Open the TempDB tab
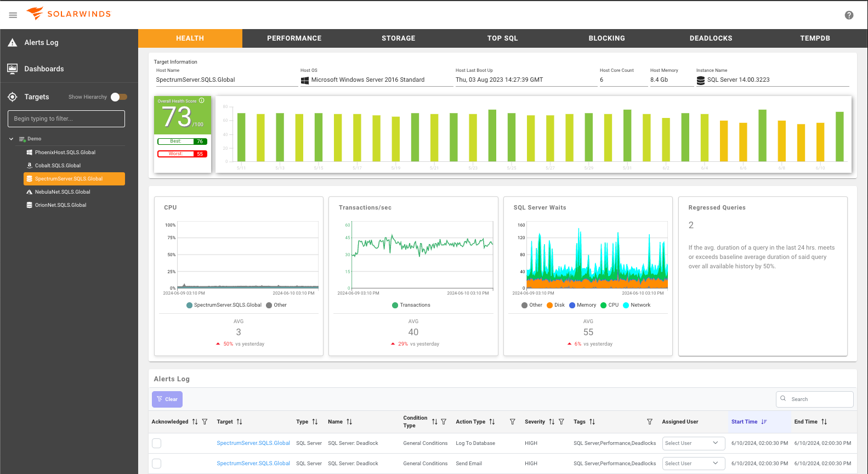The image size is (868, 474). (815, 38)
